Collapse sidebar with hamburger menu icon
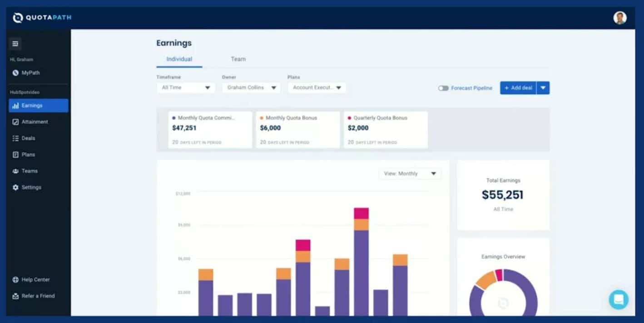The width and height of the screenshot is (644, 323). [x=15, y=44]
